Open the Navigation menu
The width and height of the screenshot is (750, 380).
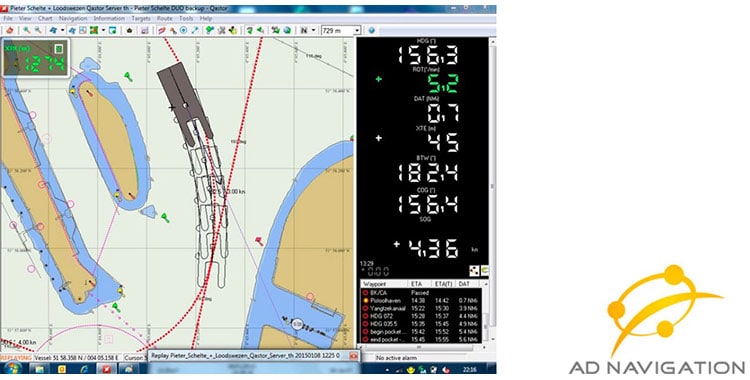coord(73,18)
